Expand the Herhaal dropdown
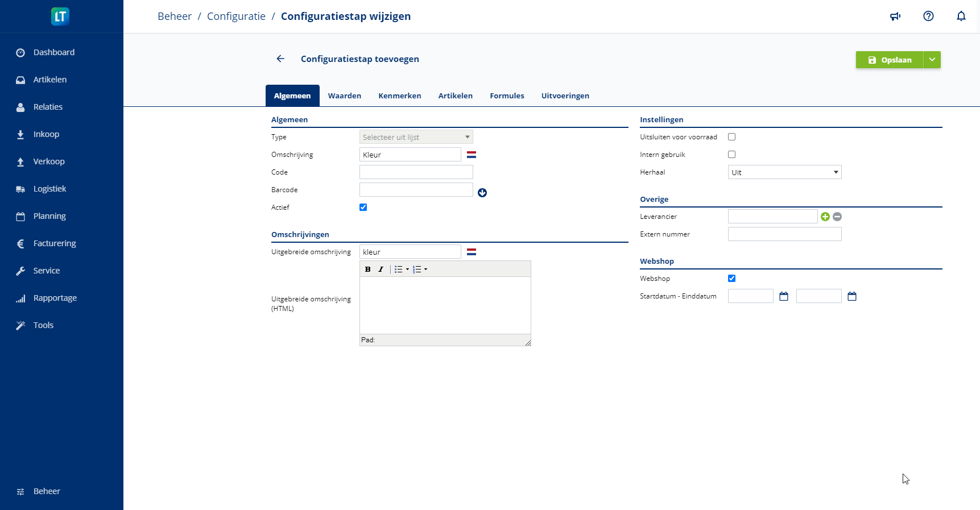The image size is (980, 510). (784, 172)
